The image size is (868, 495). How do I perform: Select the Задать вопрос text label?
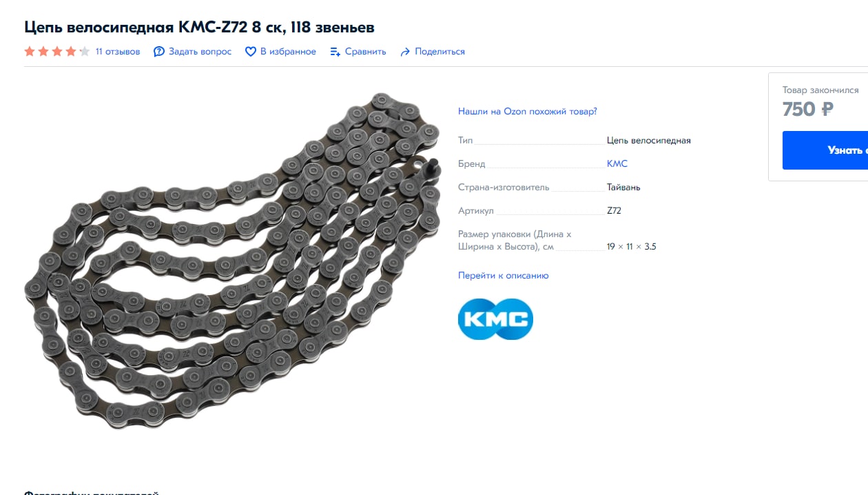pyautogui.click(x=200, y=52)
